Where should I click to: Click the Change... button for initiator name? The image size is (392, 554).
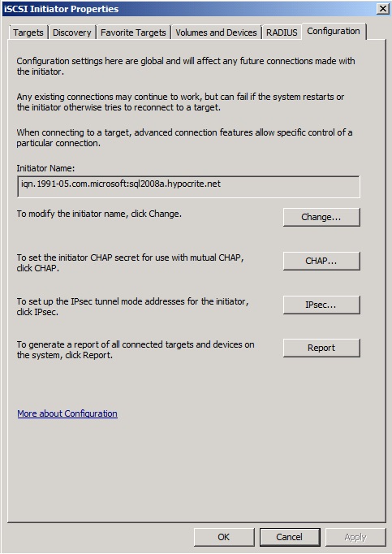321,217
